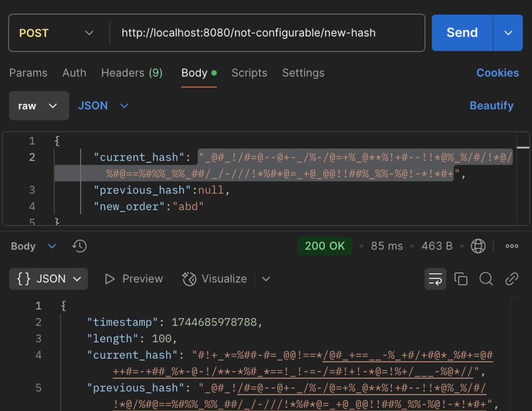
Task: Click the link icon in response toolbar
Action: 512,279
